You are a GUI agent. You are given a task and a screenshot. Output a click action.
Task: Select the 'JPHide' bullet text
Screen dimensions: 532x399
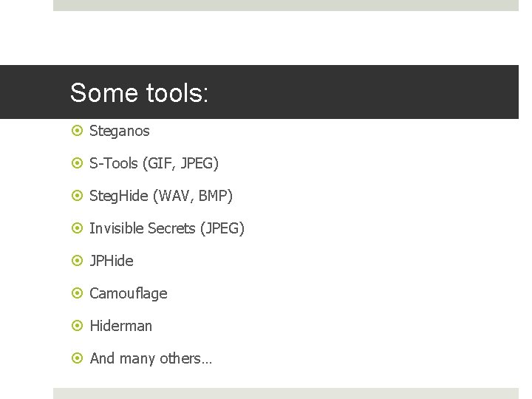112,261
